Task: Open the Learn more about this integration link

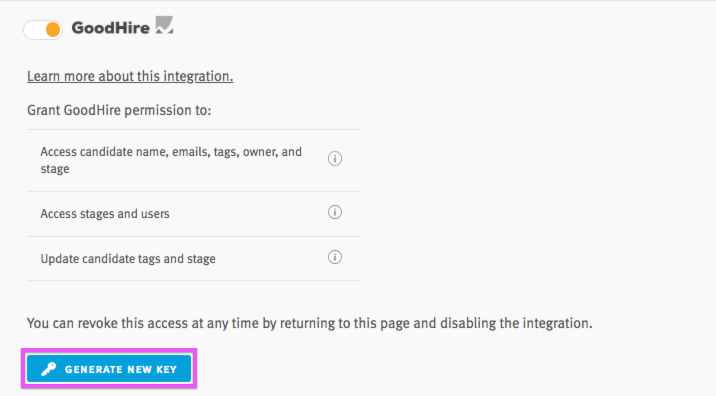Action: click(x=130, y=76)
